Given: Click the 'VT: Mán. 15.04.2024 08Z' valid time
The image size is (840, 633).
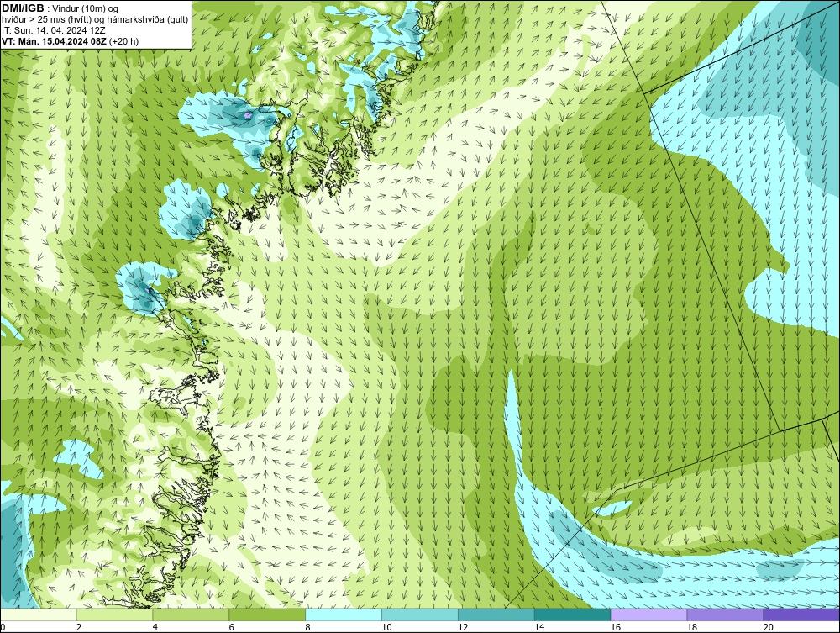Looking at the screenshot, I should coord(54,41).
